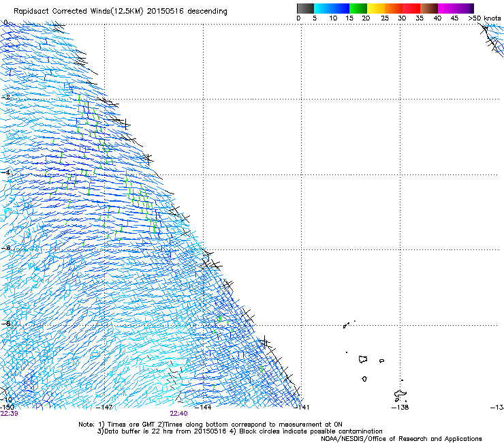504x443 pixels.
Task: Click the legend number '40'
Action: click(437, 18)
